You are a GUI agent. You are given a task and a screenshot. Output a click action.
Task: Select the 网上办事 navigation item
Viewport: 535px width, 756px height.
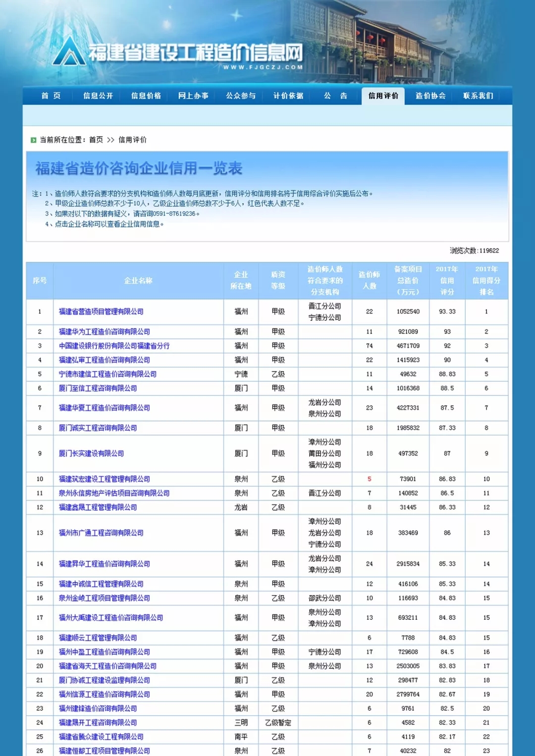193,96
